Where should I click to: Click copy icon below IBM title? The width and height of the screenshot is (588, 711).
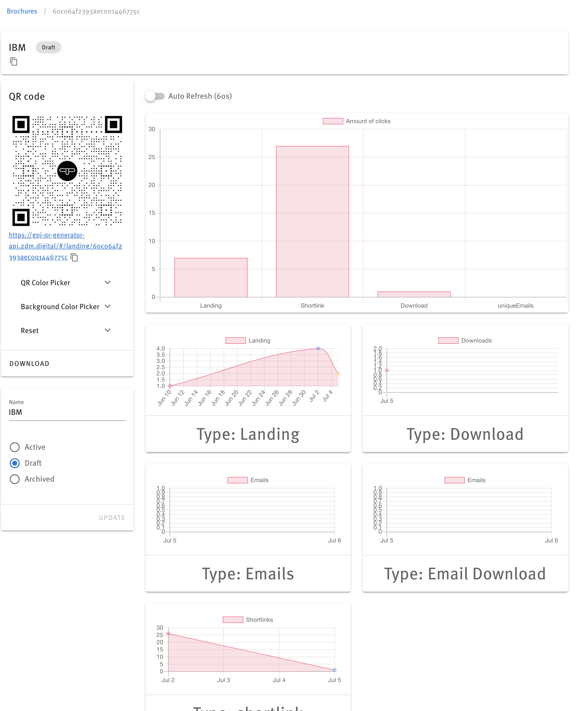[13, 62]
